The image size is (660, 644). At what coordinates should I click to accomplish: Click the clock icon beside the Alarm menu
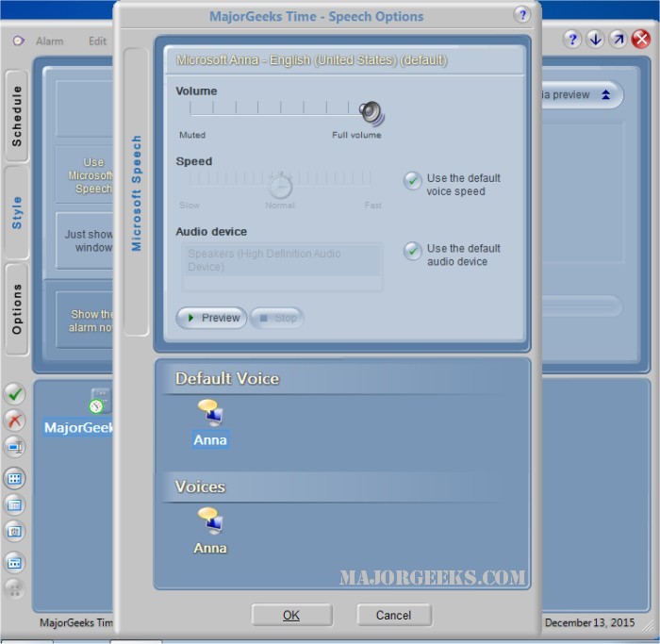[18, 41]
